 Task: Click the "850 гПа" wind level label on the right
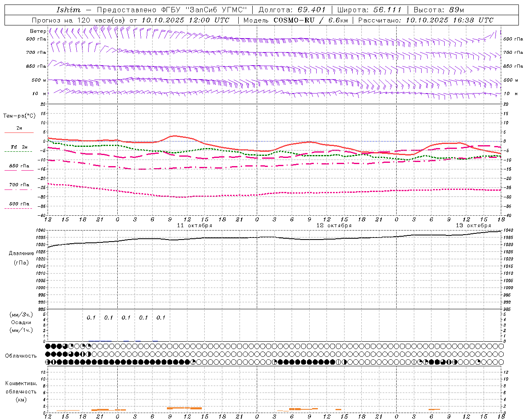513,66
